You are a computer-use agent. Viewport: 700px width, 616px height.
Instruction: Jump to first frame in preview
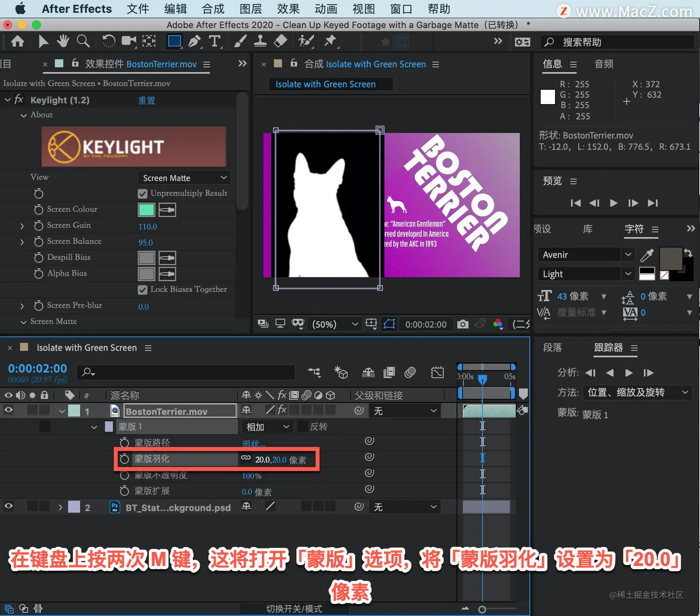pyautogui.click(x=575, y=203)
